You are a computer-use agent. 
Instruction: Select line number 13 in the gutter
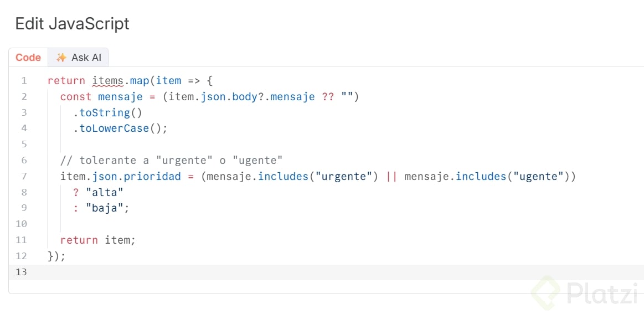(x=22, y=272)
